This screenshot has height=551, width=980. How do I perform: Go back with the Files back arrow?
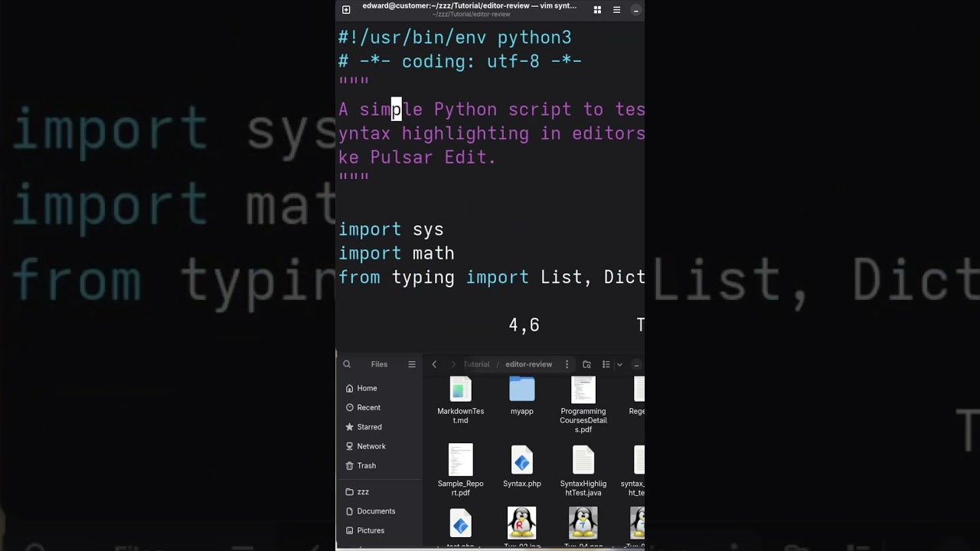click(x=434, y=364)
